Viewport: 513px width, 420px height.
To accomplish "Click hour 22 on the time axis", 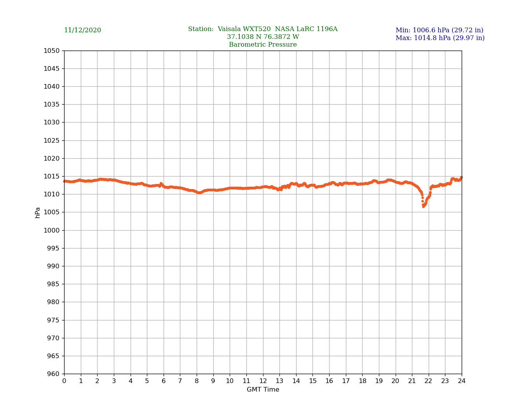I will tap(428, 381).
